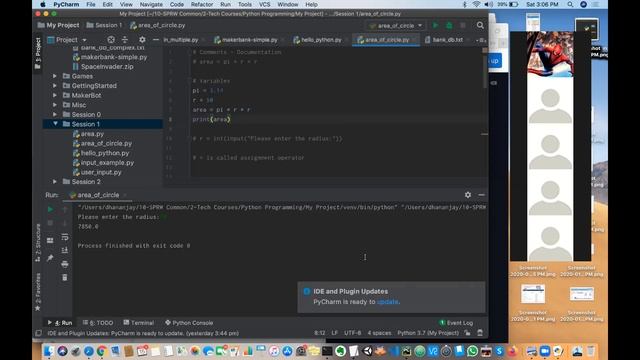
Task: Open the Python Console tool window
Action: tap(189, 322)
